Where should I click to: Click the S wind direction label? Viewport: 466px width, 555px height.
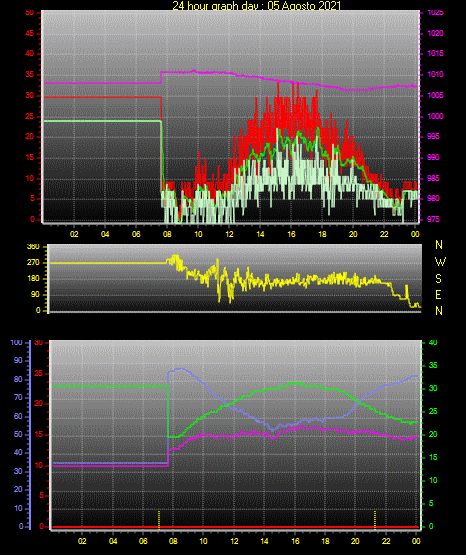(x=438, y=279)
